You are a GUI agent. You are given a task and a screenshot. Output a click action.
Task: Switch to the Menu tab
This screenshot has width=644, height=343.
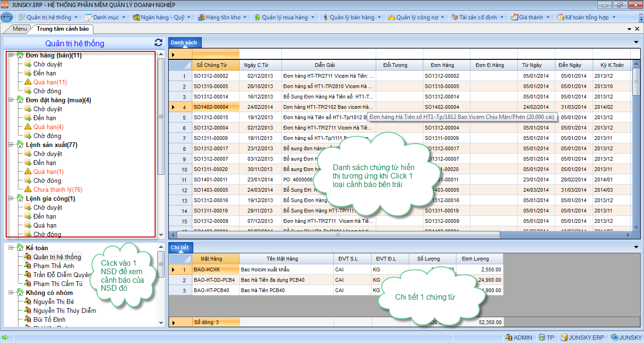pos(20,29)
